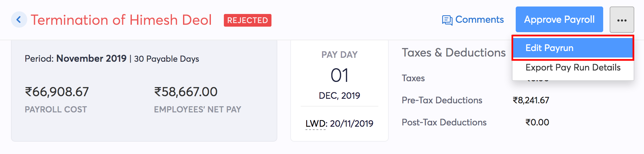Screen dimensions: 644x154
Task: Click the Termination of Himesh Deol title
Action: [121, 20]
